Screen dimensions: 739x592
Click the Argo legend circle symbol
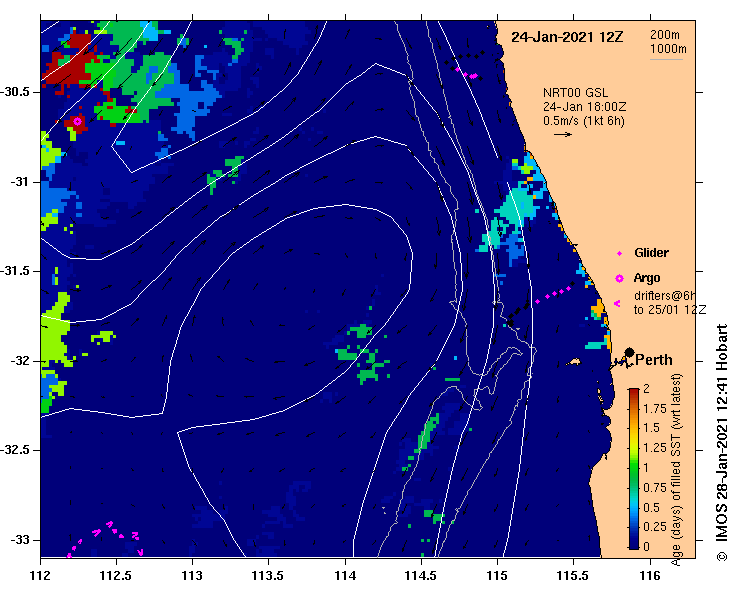619,279
